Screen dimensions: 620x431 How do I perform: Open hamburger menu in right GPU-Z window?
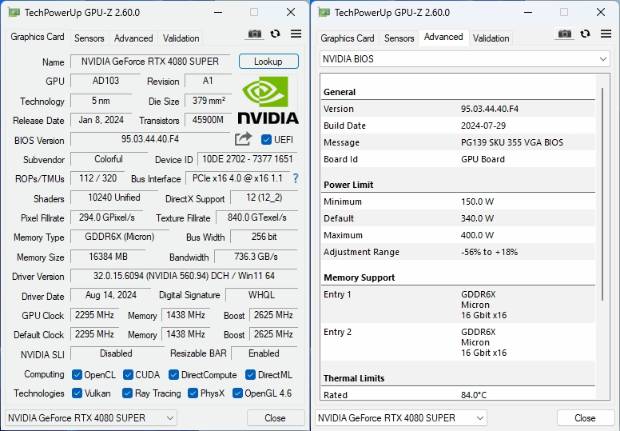pos(606,34)
